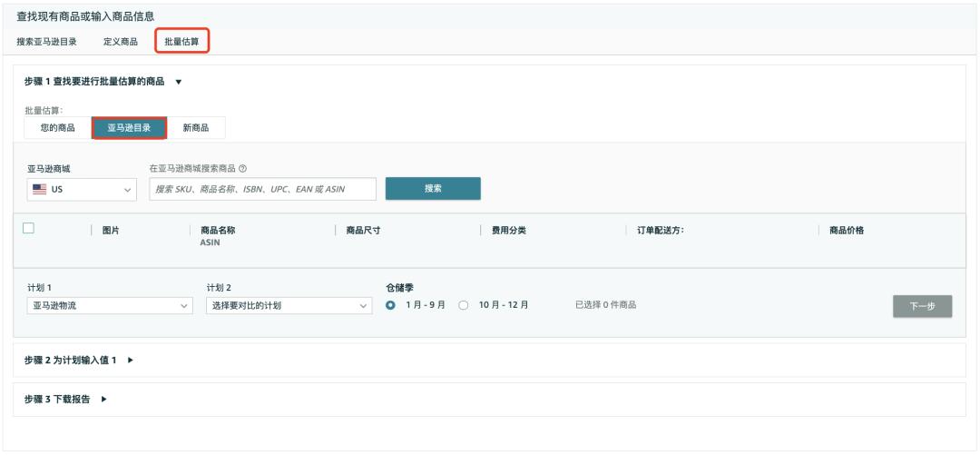Click the 图片 column header
This screenshot has width=980, height=455.
tap(112, 231)
